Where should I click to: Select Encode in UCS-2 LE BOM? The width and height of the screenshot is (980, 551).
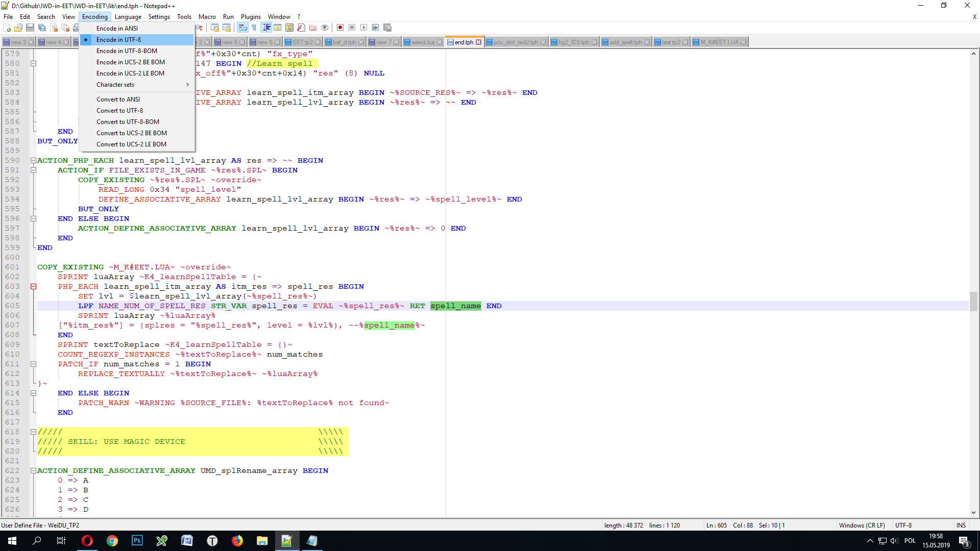pyautogui.click(x=137, y=73)
